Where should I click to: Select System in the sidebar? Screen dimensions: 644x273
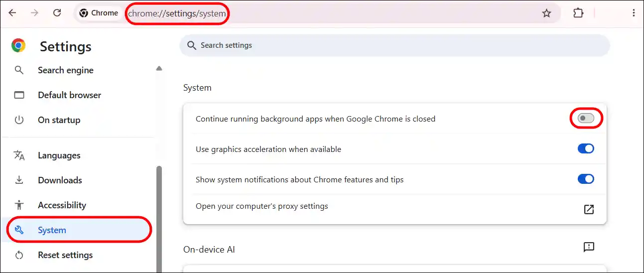click(x=79, y=230)
